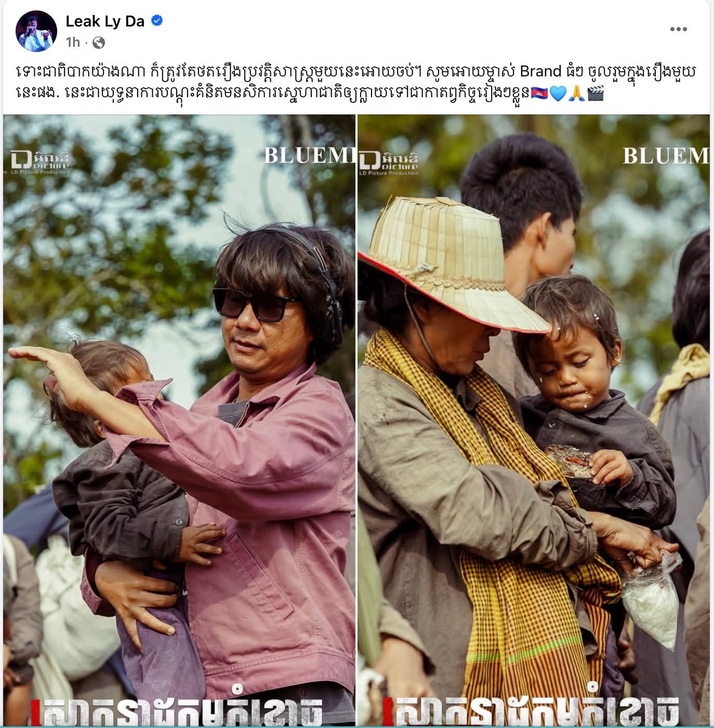Click the blue verified badge
The width and height of the screenshot is (714, 728).
pos(157,21)
